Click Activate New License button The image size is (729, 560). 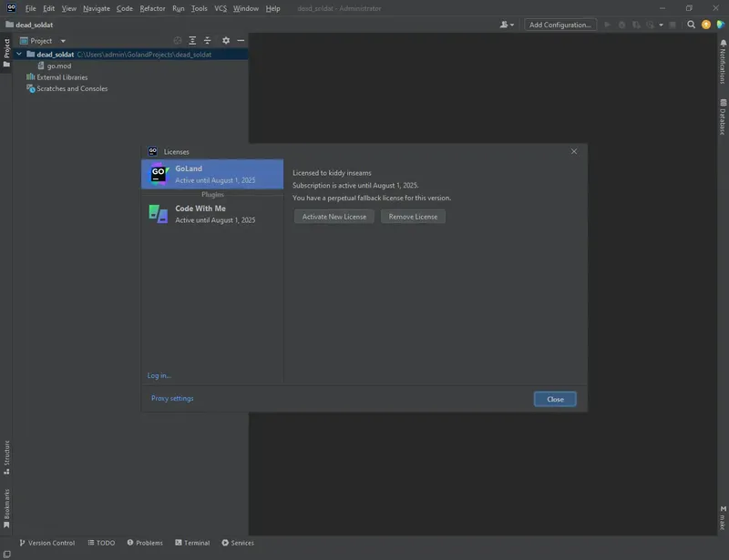click(334, 217)
